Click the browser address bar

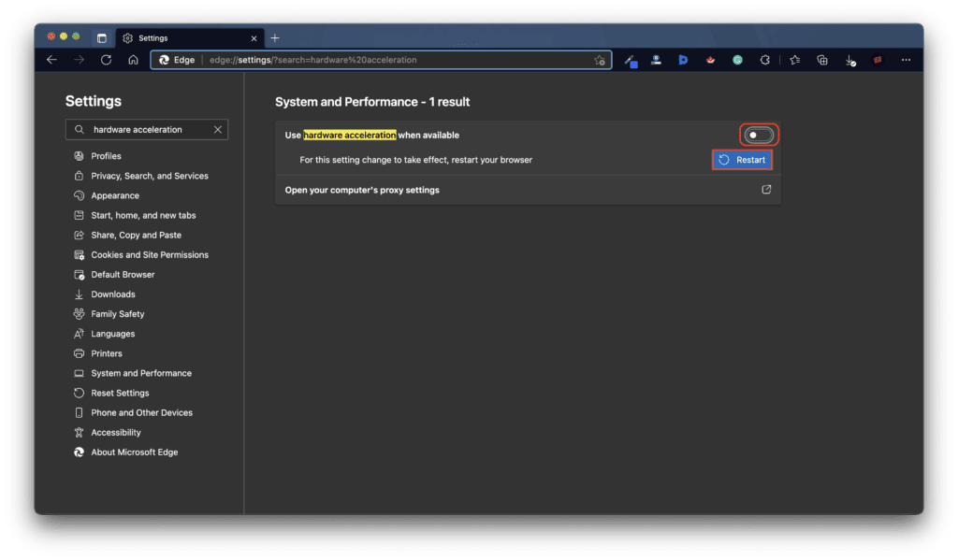374,59
